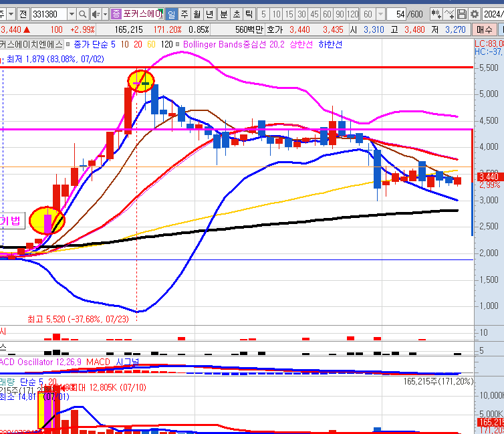
Task: Click the save floppy disk icon
Action: tap(462, 14)
